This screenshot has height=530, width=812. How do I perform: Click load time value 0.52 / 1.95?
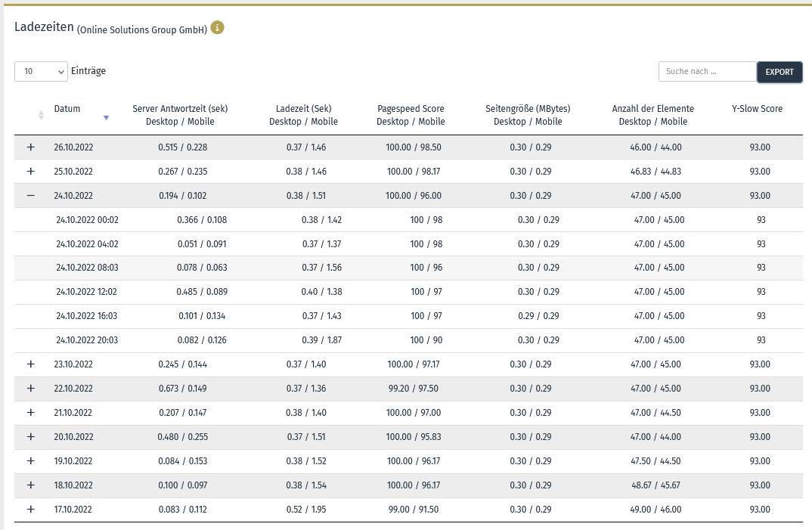click(306, 510)
